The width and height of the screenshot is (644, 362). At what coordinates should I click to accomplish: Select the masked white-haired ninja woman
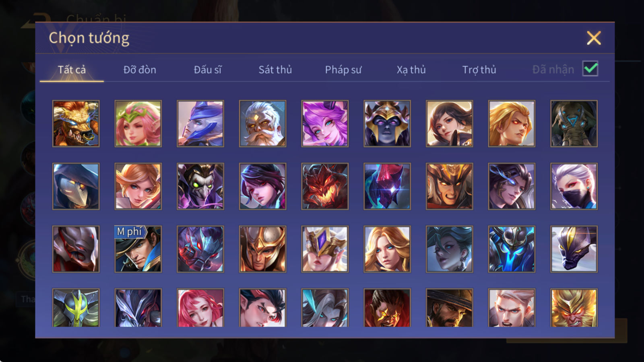574,186
